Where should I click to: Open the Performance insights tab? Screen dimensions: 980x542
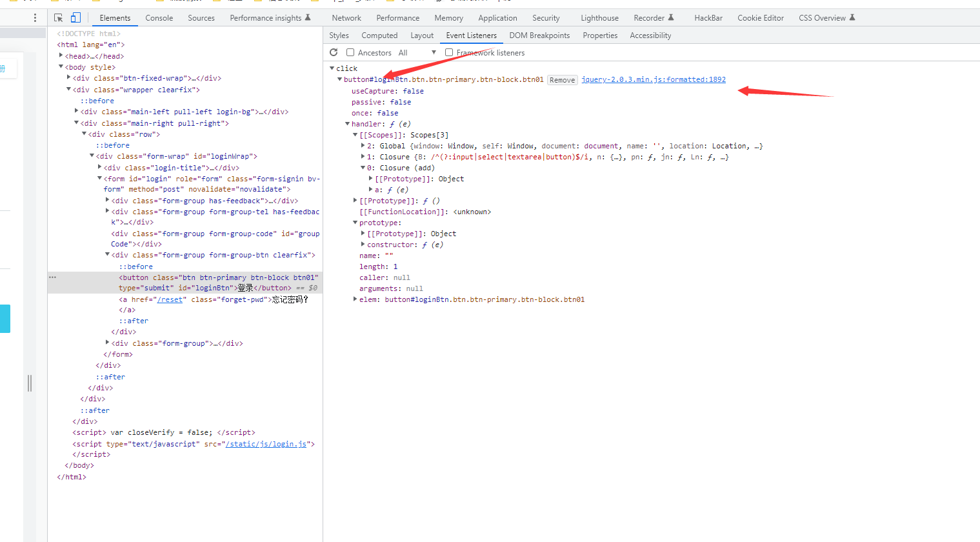click(x=270, y=18)
